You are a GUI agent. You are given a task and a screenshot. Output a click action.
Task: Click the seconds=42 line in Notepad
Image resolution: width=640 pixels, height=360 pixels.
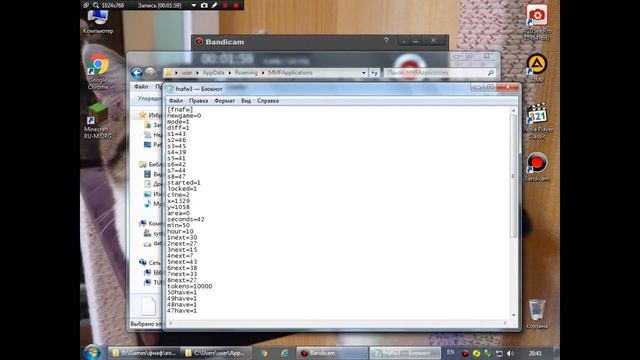point(186,219)
